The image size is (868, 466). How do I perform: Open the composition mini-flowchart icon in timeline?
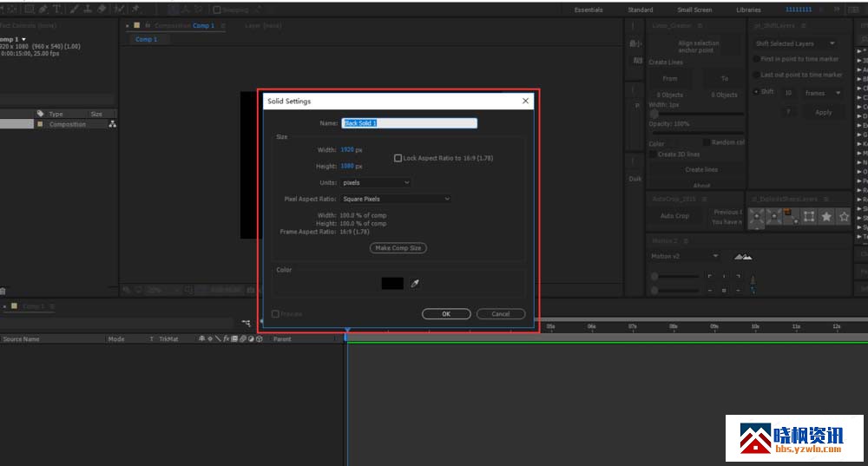(246, 323)
